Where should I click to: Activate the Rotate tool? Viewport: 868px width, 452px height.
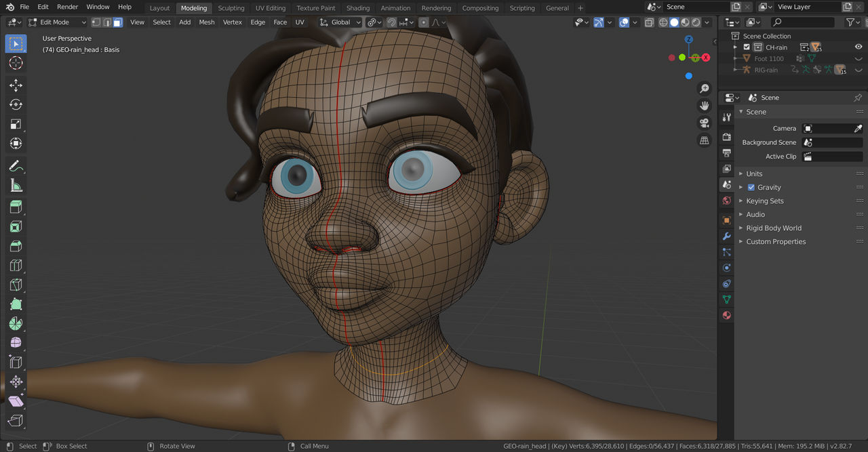click(16, 104)
